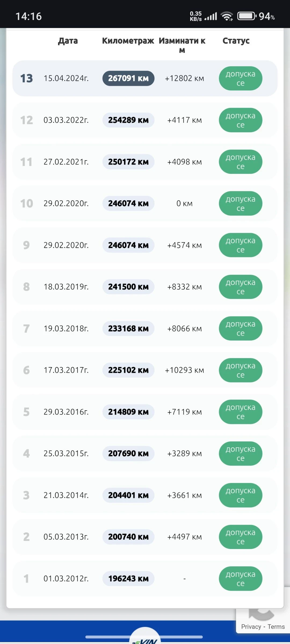Tap the 14:16 clock in status bar
Image resolution: width=290 pixels, height=644 pixels.
(x=29, y=16)
